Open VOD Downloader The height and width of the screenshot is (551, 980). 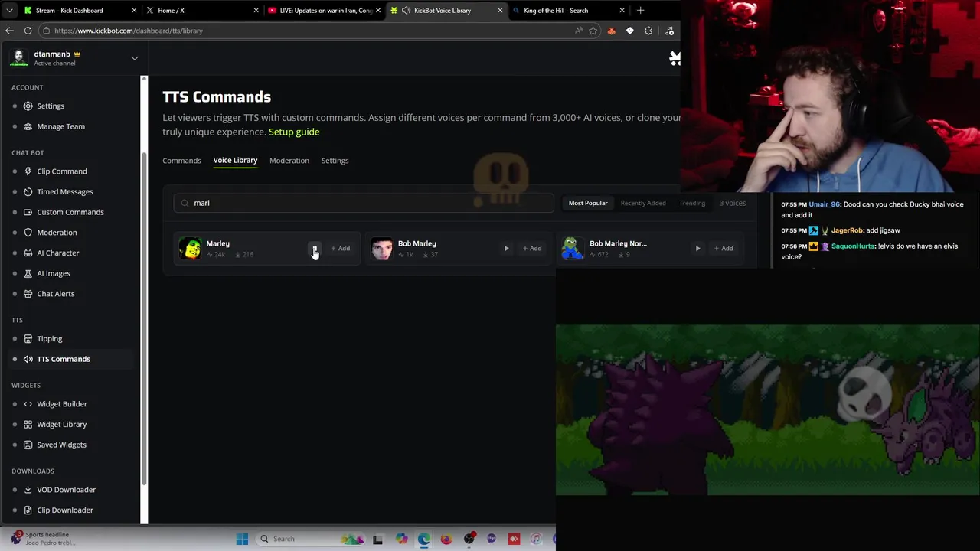coord(67,490)
